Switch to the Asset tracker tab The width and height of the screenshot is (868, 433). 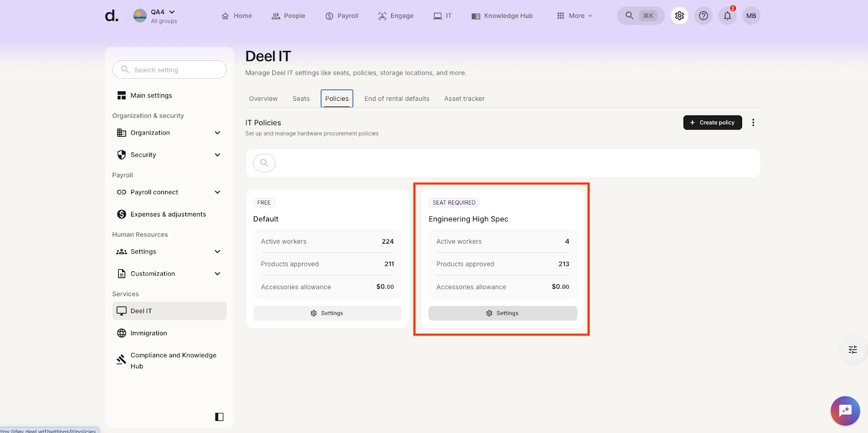(x=464, y=99)
